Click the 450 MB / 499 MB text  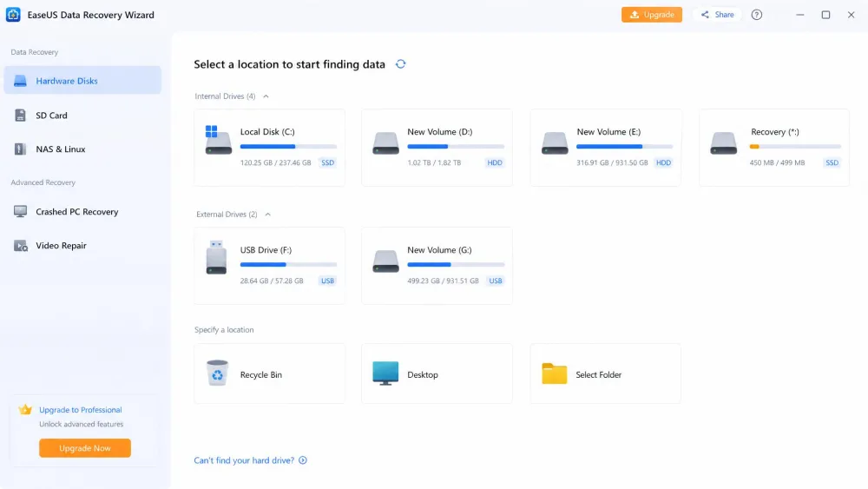click(777, 162)
